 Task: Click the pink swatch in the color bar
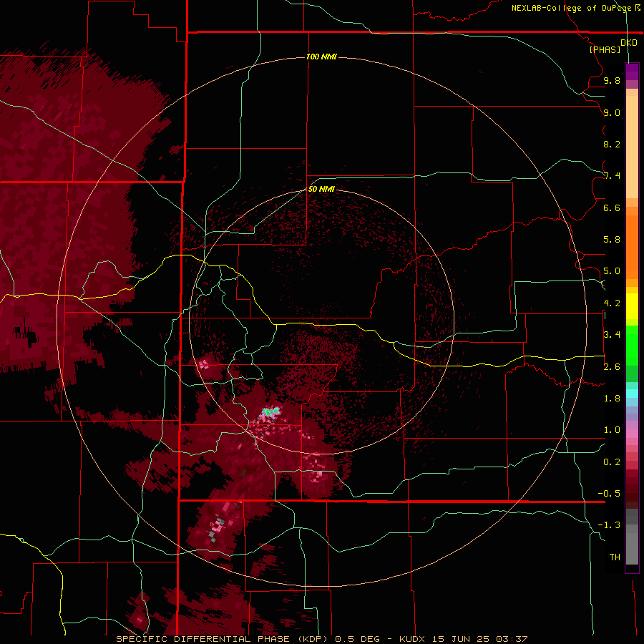[x=632, y=434]
